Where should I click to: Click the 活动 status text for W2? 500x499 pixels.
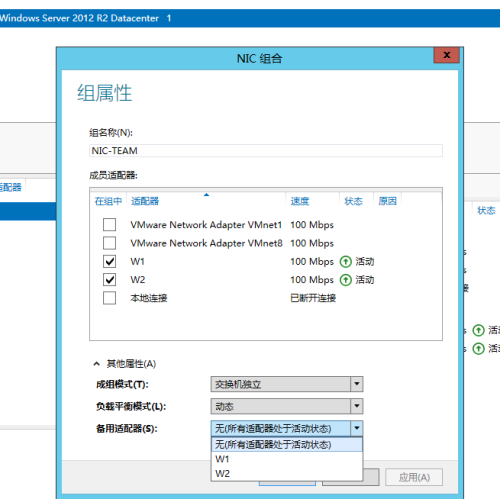365,280
